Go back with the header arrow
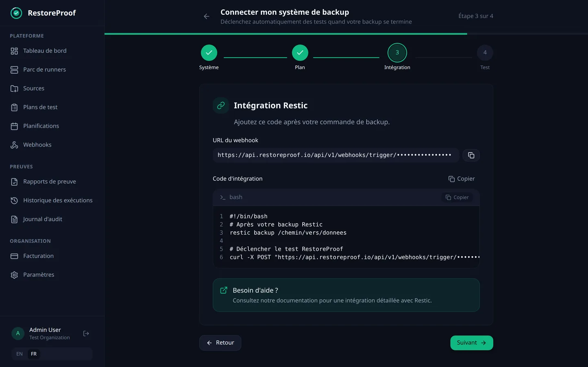588x367 pixels. pos(207,16)
